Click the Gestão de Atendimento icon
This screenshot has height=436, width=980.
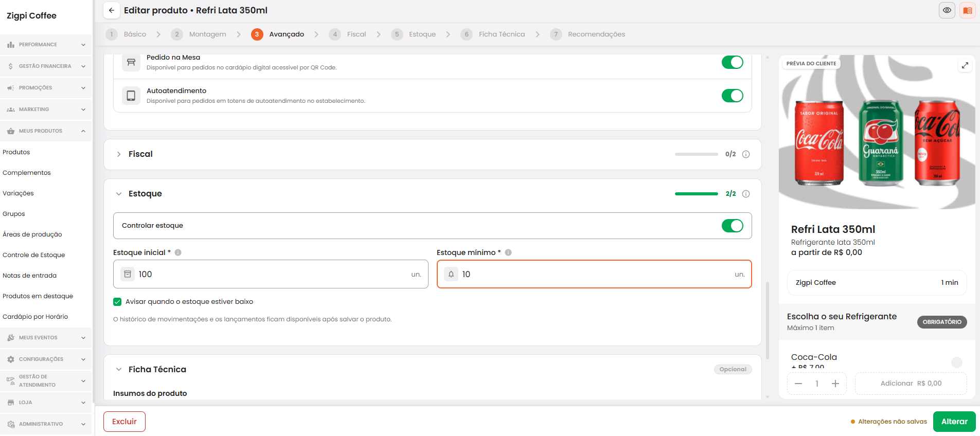click(x=11, y=381)
